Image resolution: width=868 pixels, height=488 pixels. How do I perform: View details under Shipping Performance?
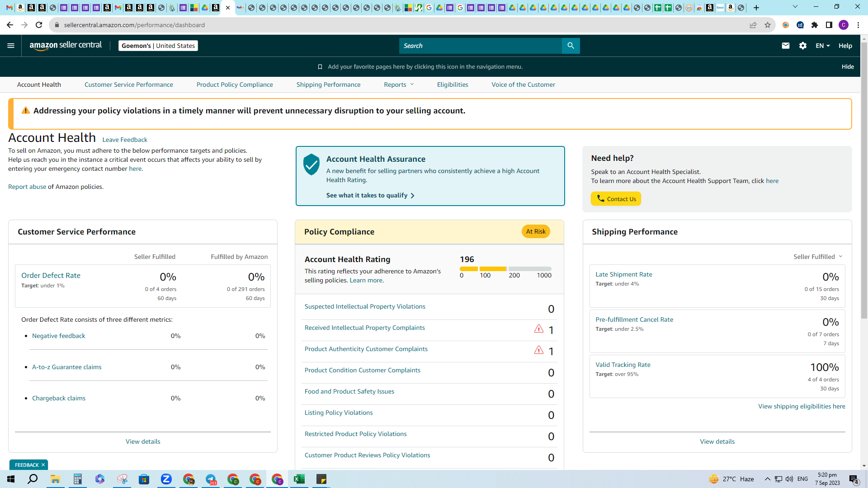point(717,441)
